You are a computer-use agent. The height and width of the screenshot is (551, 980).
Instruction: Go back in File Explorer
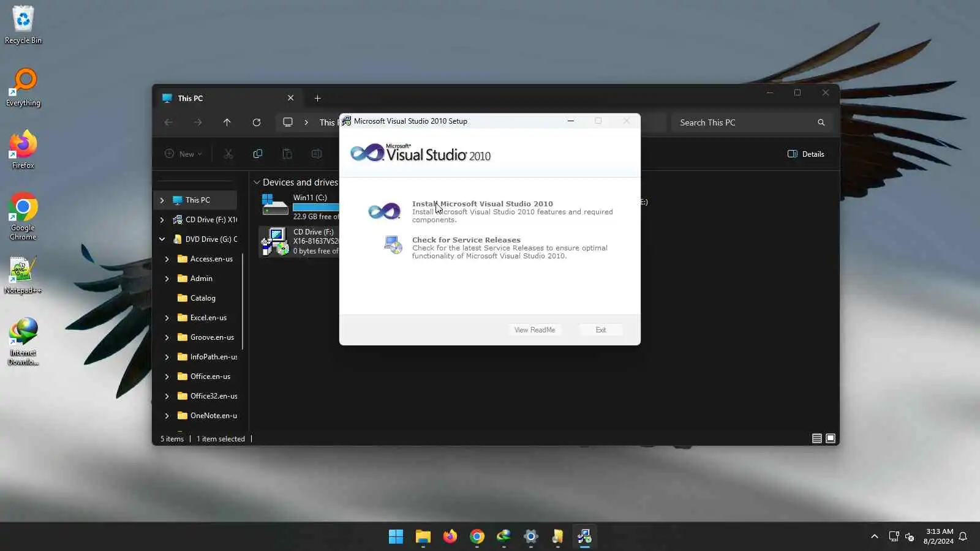pyautogui.click(x=168, y=122)
